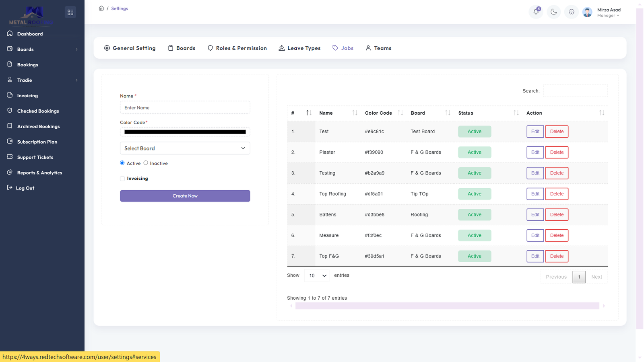Open the Color Code picker swatch
The width and height of the screenshot is (644, 362).
(185, 132)
